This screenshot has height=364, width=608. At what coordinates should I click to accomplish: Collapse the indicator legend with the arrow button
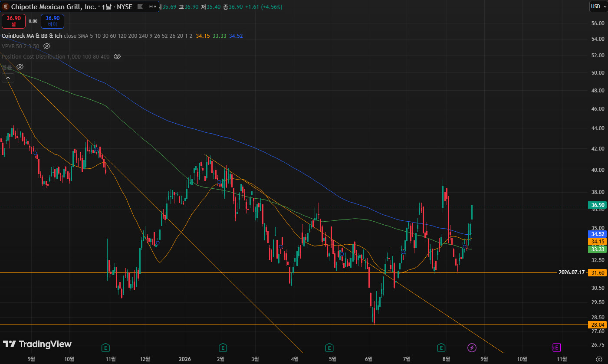pos(8,78)
